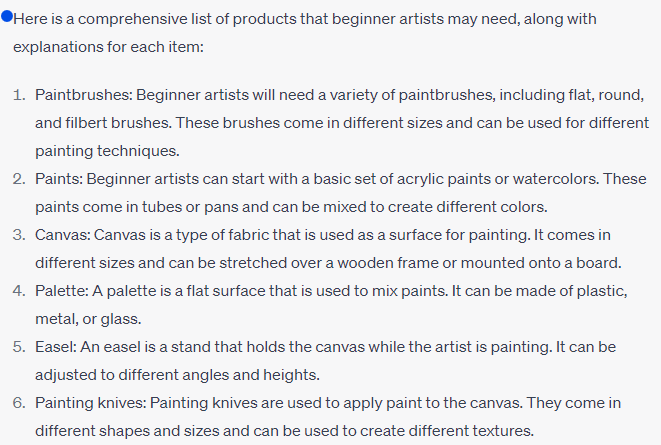Image resolution: width=661 pixels, height=445 pixels.
Task: Click the 'Paints' list item heading
Action: 58,179
